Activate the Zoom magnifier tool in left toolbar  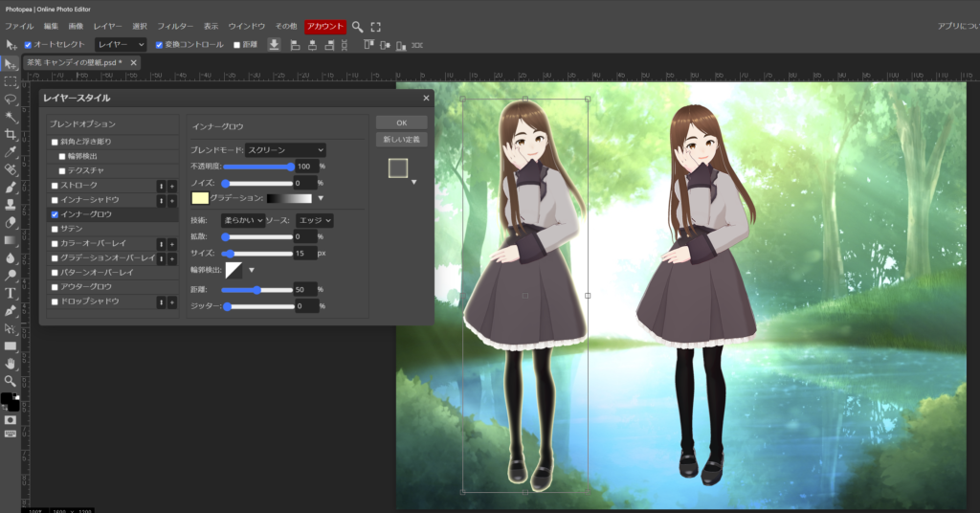click(x=11, y=381)
